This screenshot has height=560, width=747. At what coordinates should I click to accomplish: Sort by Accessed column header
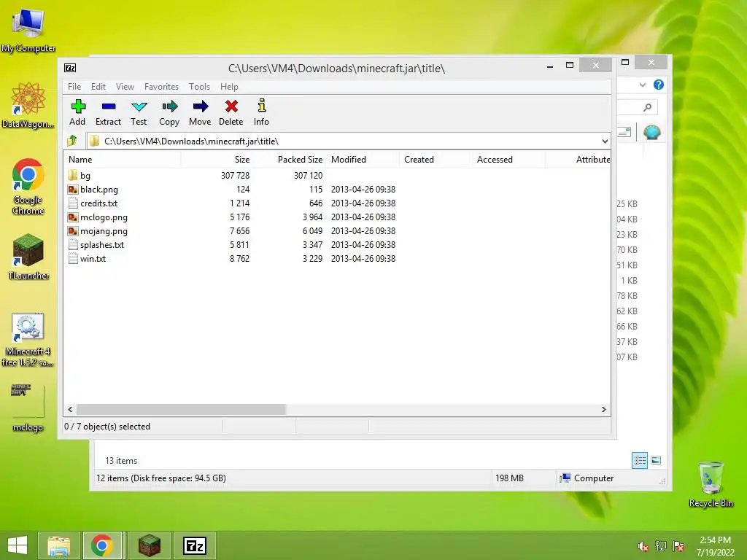[508, 160]
